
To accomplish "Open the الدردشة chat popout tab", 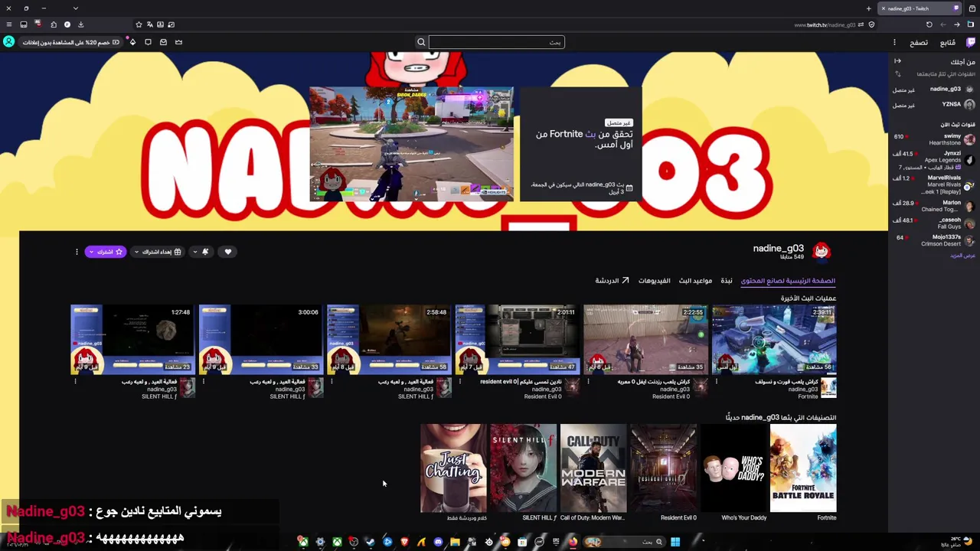I will point(612,281).
